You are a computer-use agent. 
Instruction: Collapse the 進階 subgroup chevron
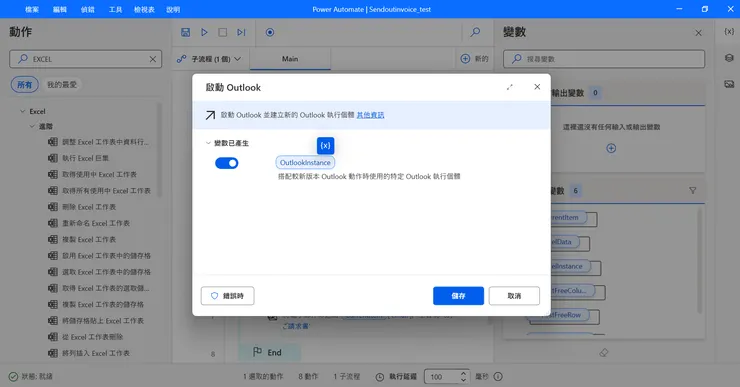pyautogui.click(x=32, y=126)
